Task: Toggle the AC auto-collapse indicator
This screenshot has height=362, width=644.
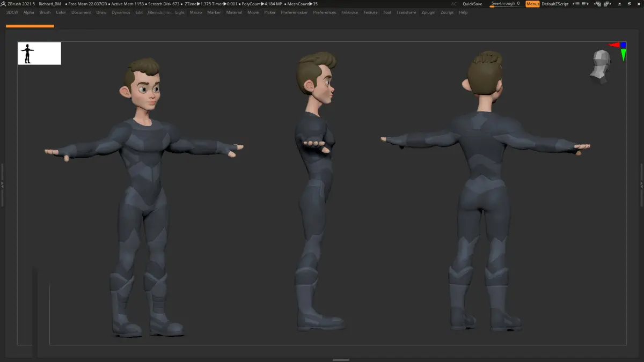Action: point(454,4)
